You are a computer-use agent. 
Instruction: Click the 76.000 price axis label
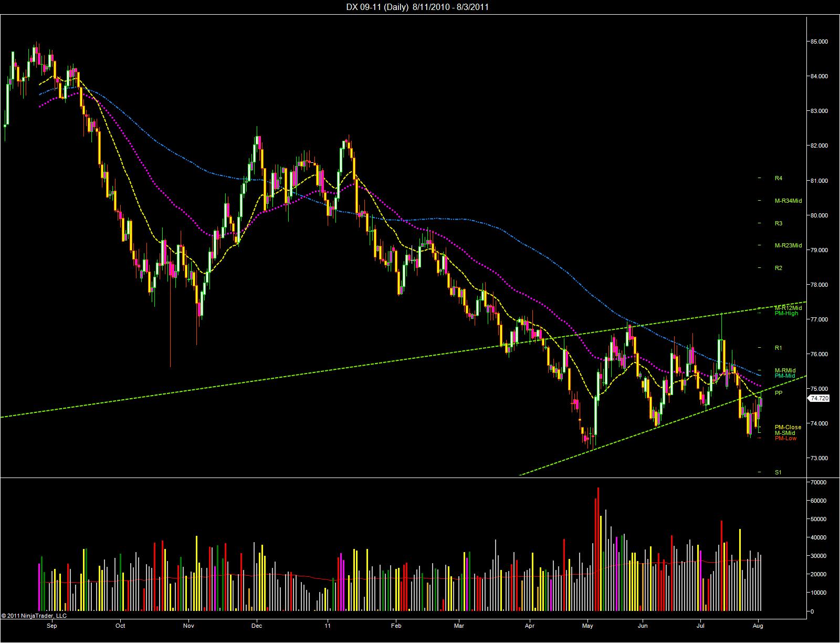[820, 354]
